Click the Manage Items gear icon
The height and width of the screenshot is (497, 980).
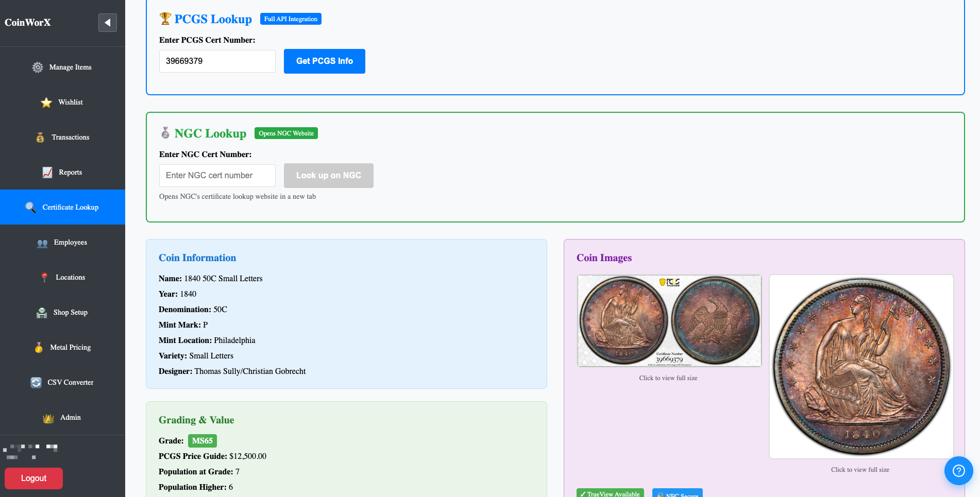(38, 67)
